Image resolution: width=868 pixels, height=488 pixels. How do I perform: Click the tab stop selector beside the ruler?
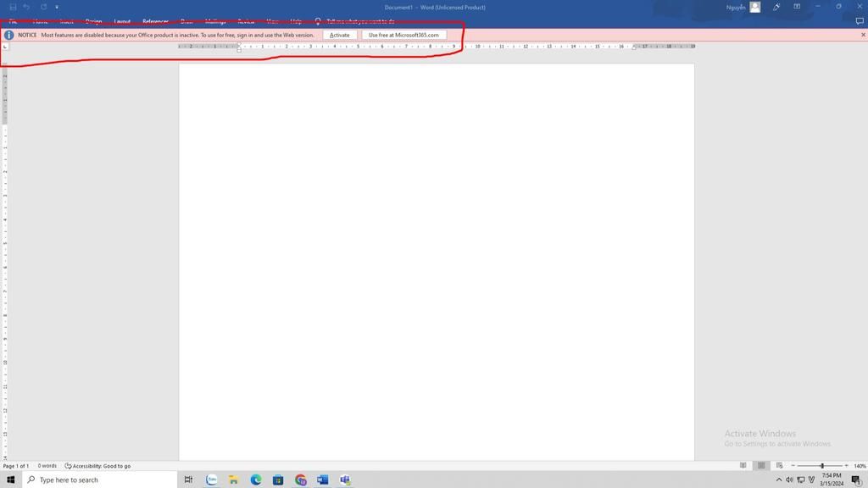5,47
